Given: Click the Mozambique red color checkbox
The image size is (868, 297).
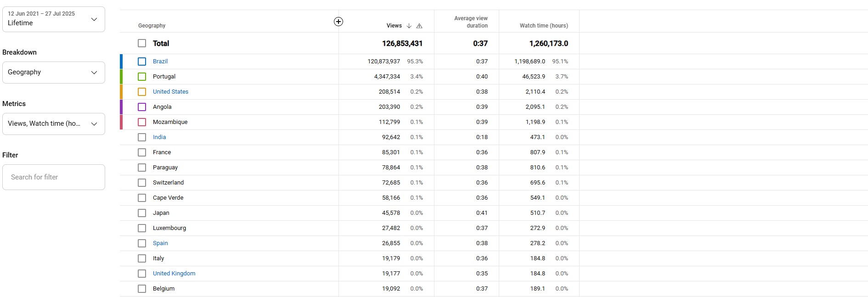Looking at the screenshot, I should click(142, 122).
